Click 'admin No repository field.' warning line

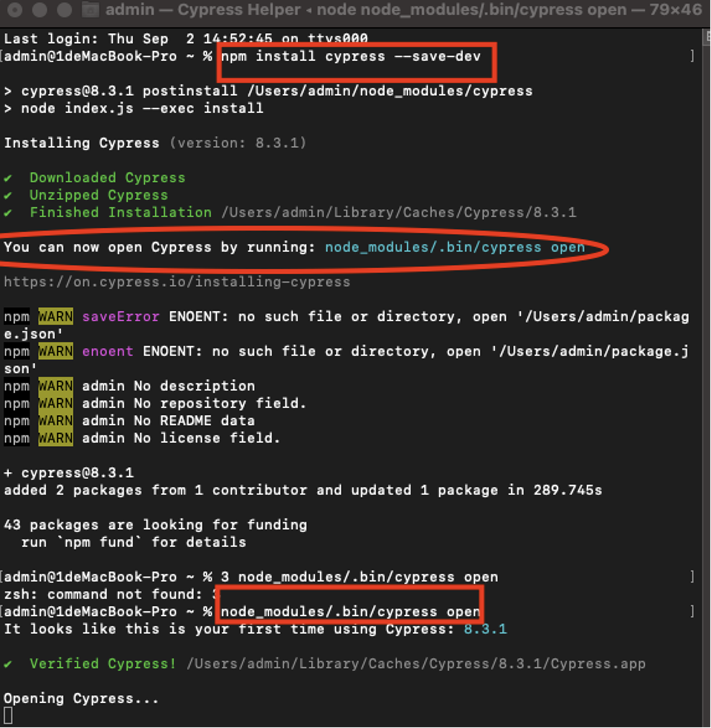click(x=155, y=404)
